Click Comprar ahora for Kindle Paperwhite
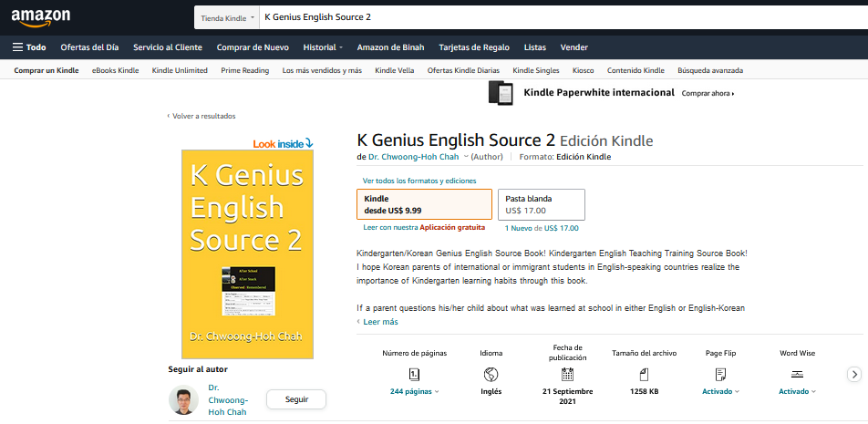Screen dimensions: 868x424 click(708, 94)
